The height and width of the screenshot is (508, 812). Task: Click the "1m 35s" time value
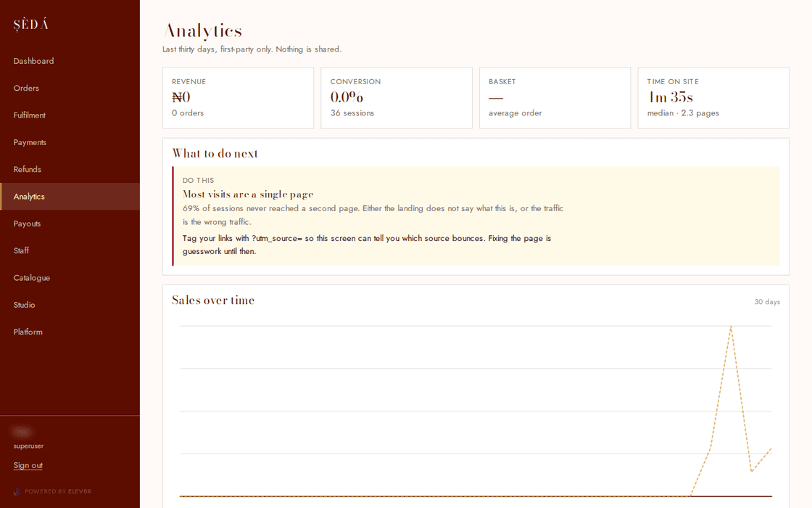[x=670, y=97]
